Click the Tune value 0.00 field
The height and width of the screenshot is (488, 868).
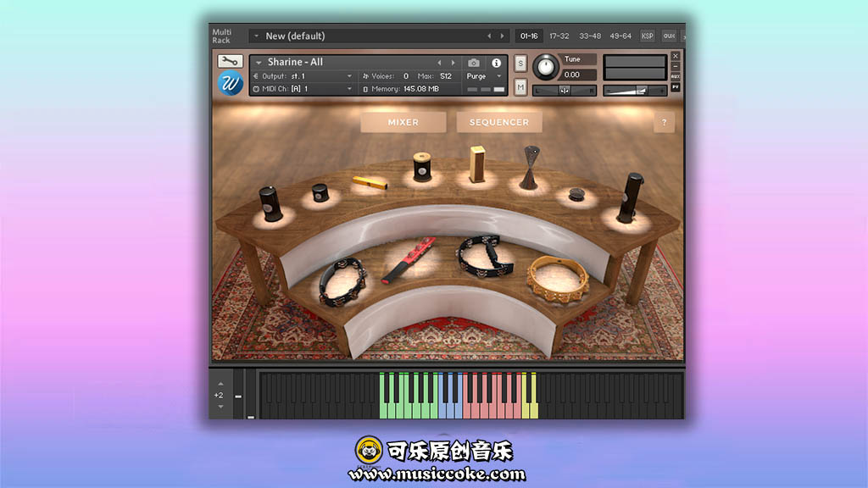tap(578, 75)
